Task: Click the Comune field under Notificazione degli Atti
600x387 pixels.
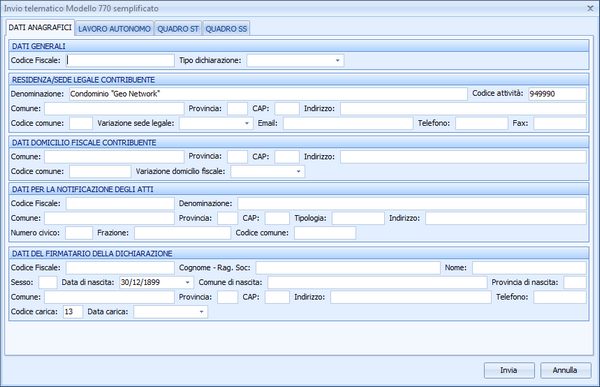Action: point(109,218)
